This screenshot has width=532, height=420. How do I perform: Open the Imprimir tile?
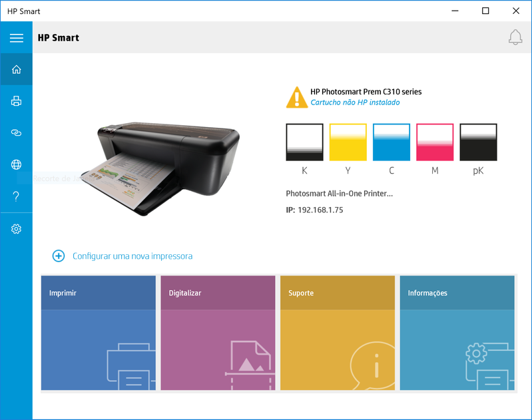pos(99,333)
